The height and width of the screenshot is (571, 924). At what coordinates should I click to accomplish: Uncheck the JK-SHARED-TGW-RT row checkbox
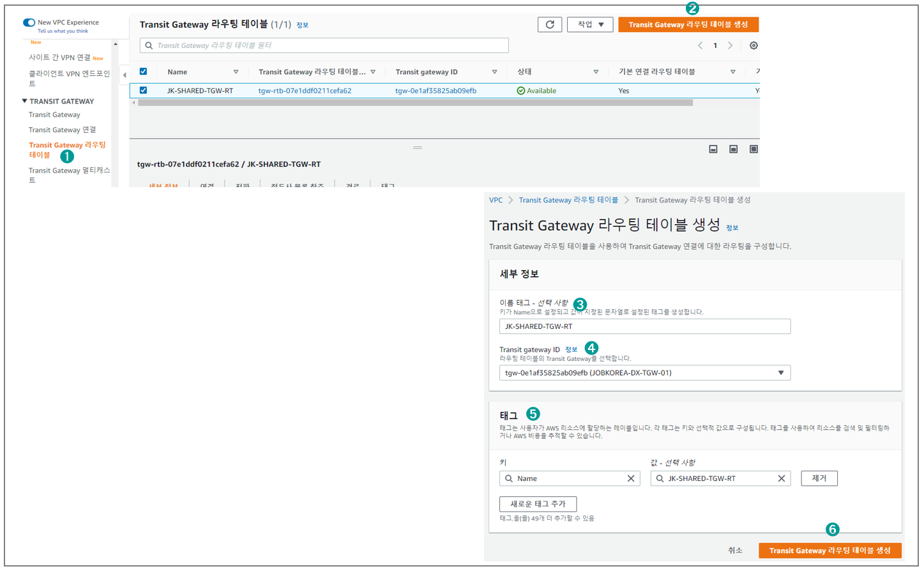(143, 90)
